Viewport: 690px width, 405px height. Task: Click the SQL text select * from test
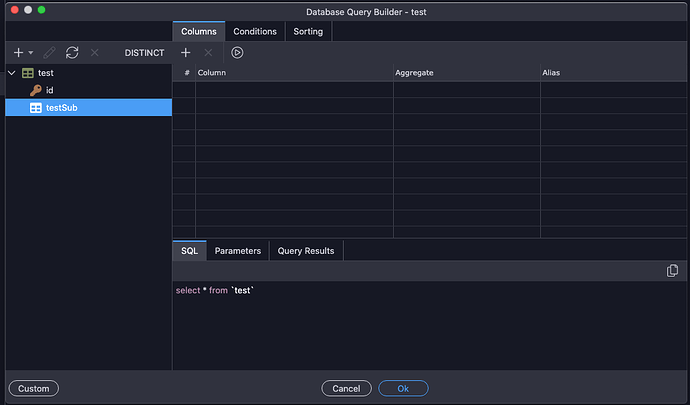point(215,291)
